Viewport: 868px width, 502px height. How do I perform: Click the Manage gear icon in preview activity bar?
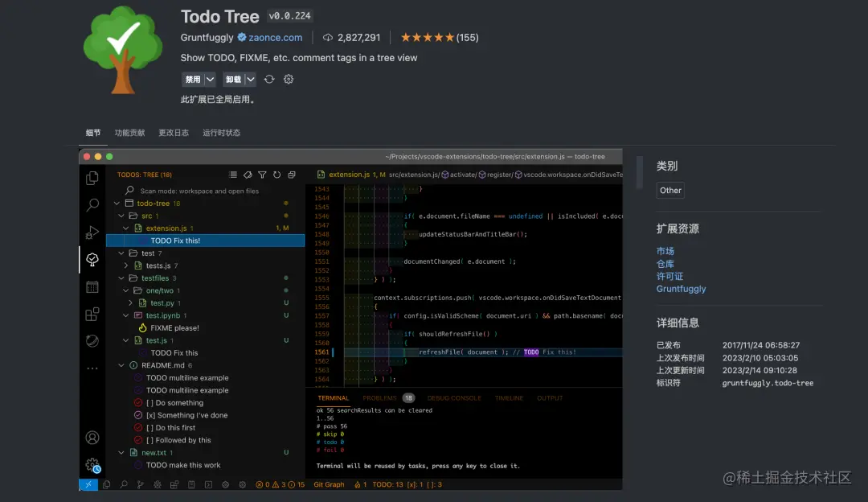tap(92, 465)
